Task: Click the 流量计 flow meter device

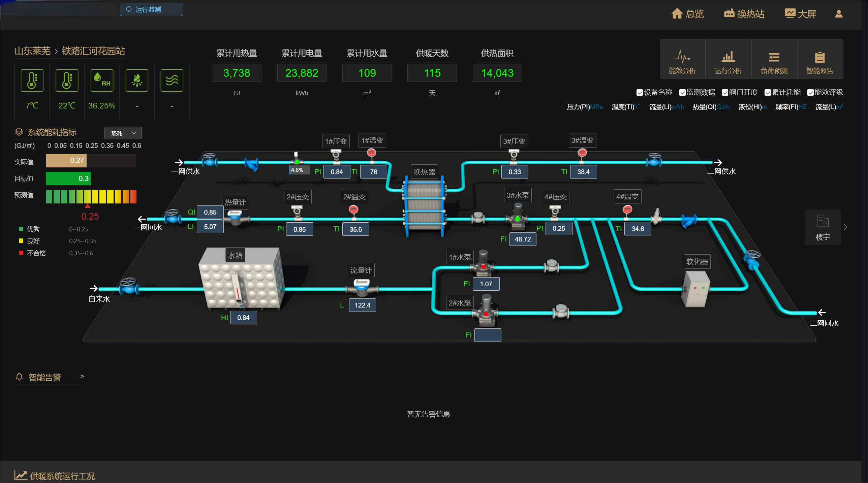Action: [362, 287]
